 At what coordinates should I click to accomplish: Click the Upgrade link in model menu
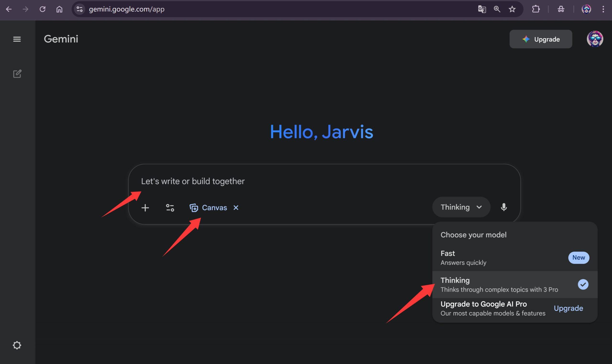pyautogui.click(x=568, y=308)
